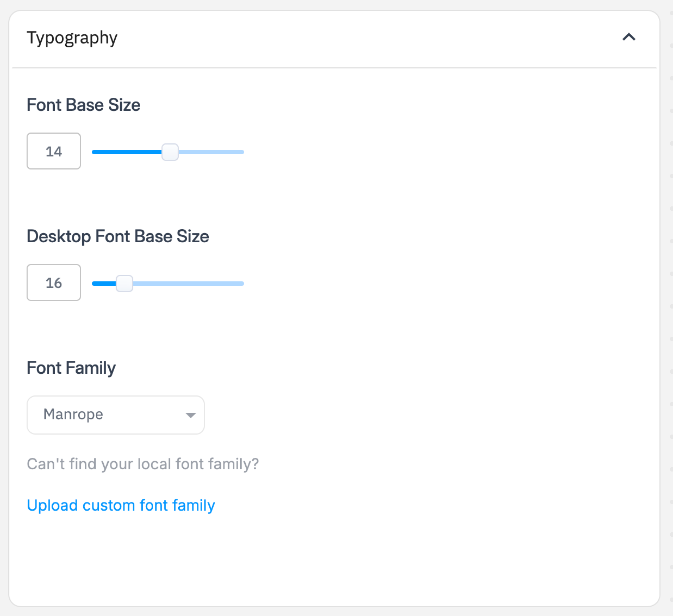Click the light unfilled part of the Font Base Size slider
This screenshot has width=673, height=616.
(x=212, y=152)
